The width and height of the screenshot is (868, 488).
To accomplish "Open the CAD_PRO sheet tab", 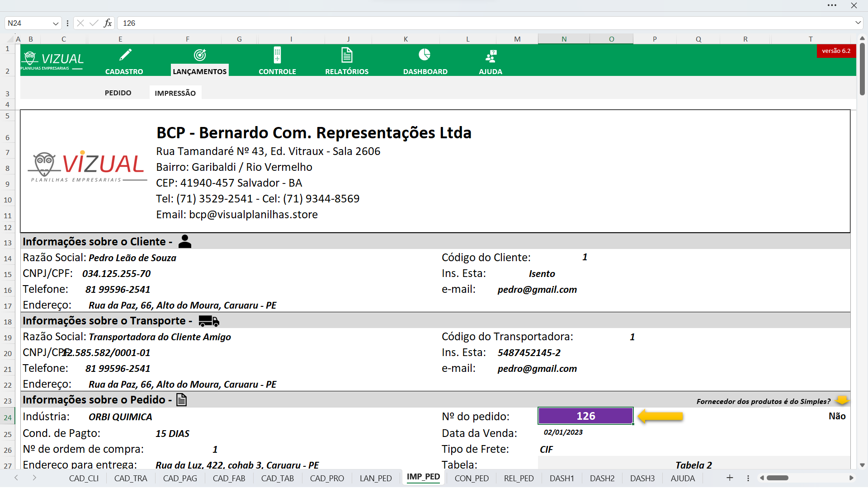I will tap(327, 478).
